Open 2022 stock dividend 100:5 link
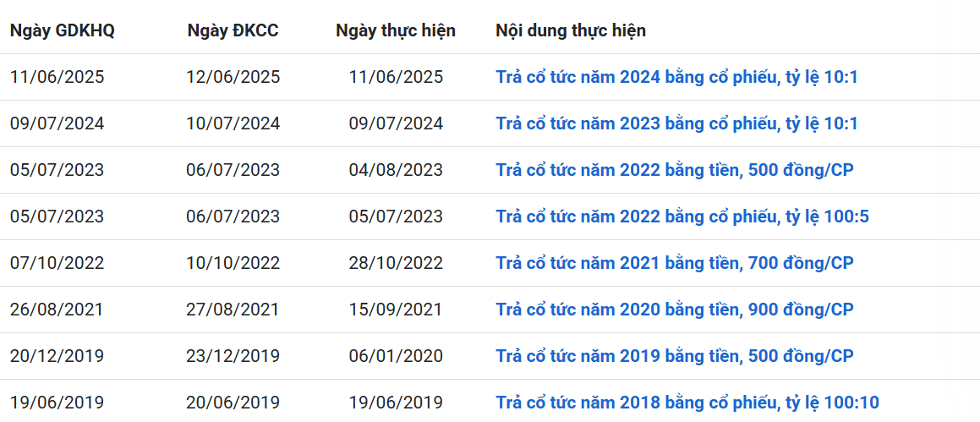Viewport: 980px width, 422px height. point(682,217)
